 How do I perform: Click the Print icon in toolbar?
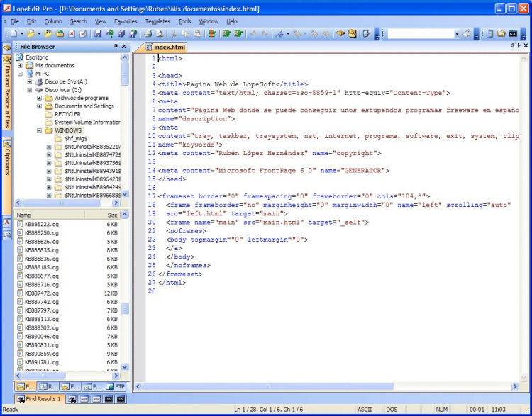(x=148, y=33)
